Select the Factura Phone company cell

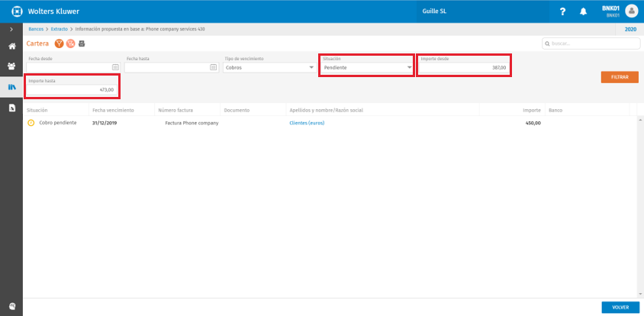192,123
